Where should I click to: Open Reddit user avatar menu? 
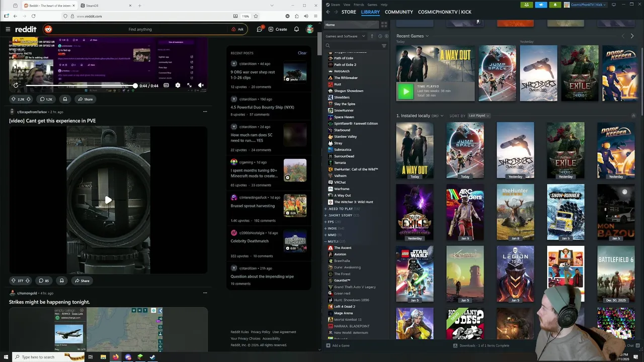click(310, 29)
